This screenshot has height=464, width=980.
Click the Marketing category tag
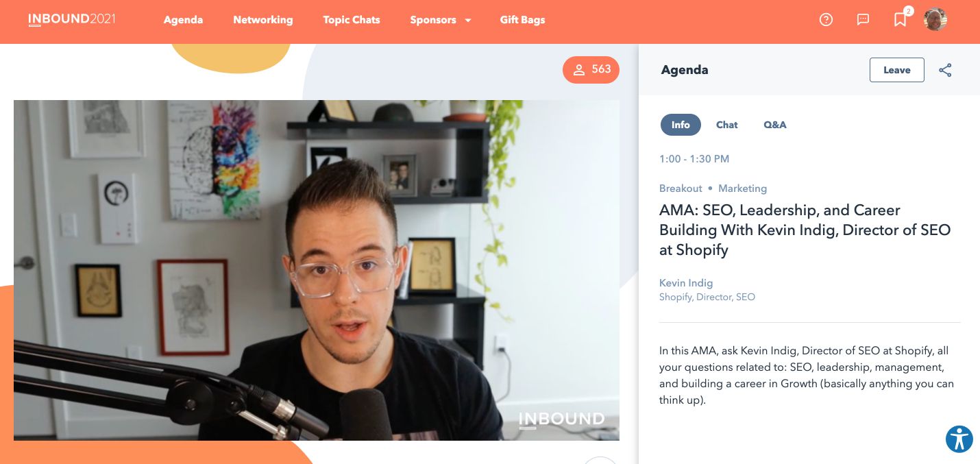tap(742, 188)
